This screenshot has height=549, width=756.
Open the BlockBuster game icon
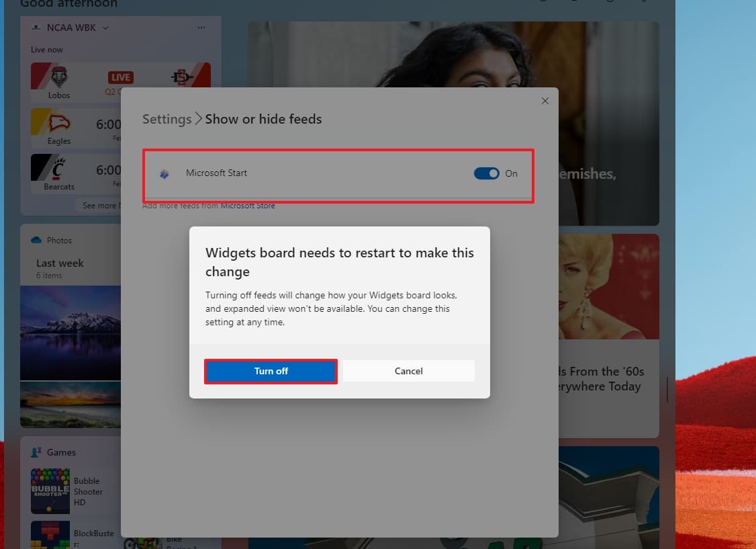click(50, 534)
